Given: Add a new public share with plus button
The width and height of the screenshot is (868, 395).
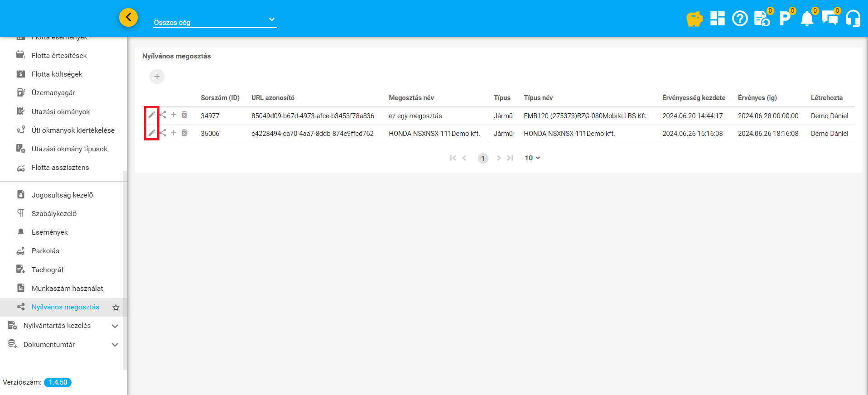Looking at the screenshot, I should (157, 77).
